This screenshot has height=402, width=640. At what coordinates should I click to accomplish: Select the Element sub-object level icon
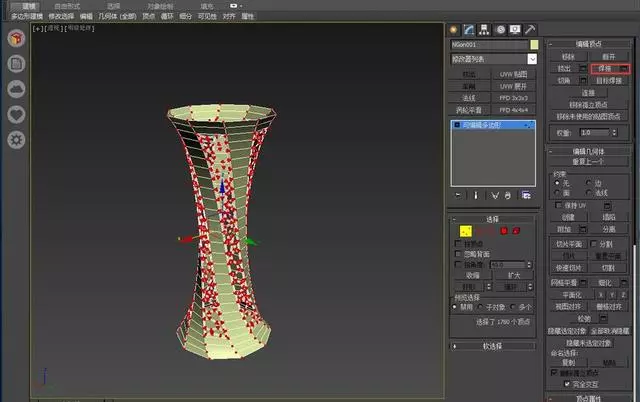pos(516,231)
